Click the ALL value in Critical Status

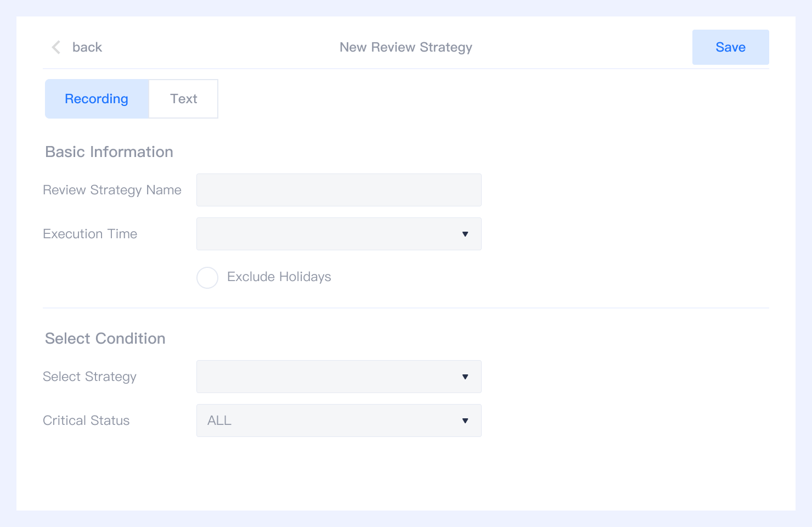click(219, 421)
